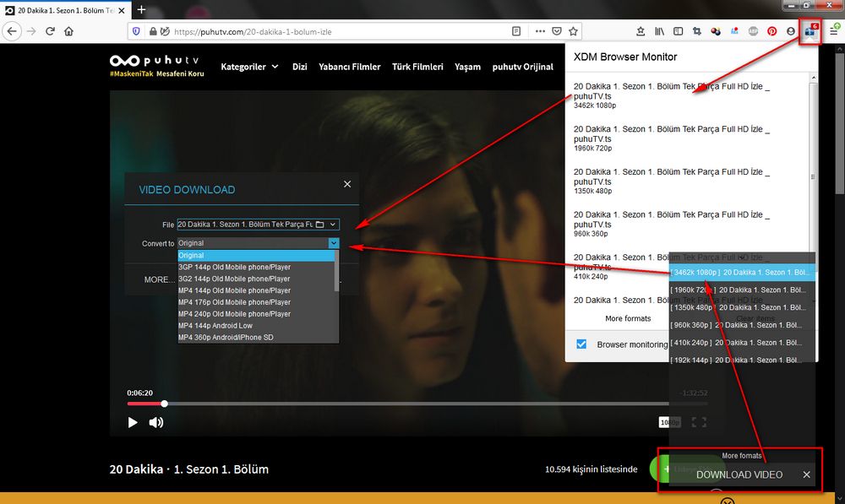Browse folder icon in File field

[x=319, y=224]
